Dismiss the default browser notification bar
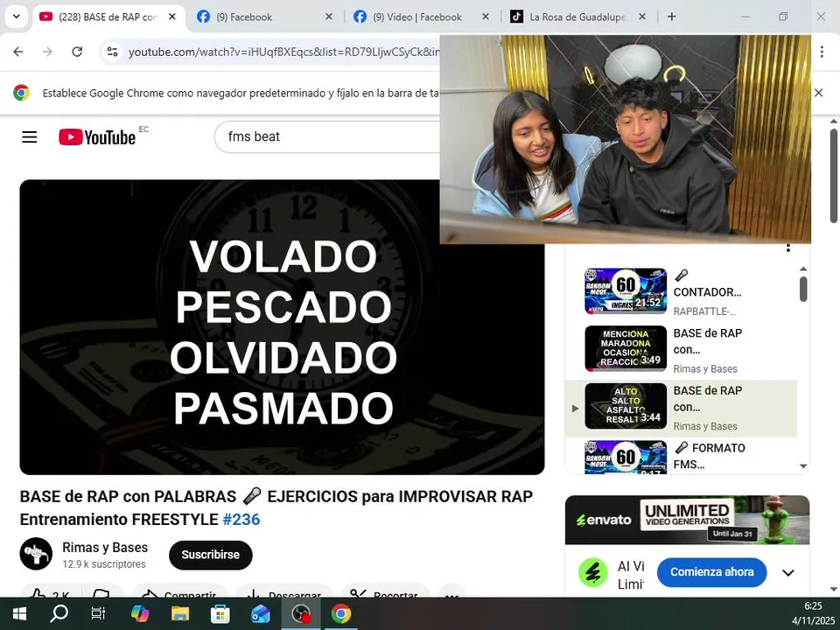The height and width of the screenshot is (630, 840). pyautogui.click(x=819, y=93)
